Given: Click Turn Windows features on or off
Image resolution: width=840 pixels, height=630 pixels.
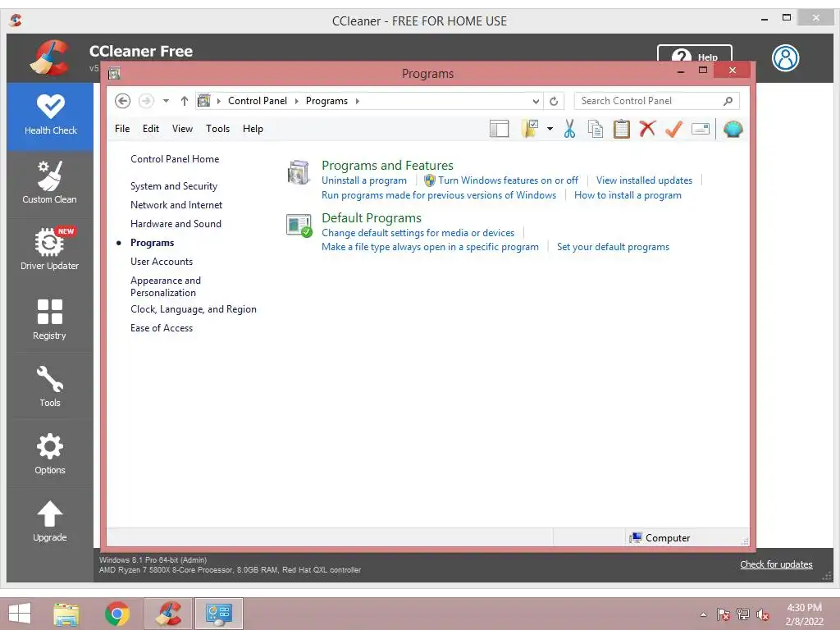Looking at the screenshot, I should tap(508, 180).
